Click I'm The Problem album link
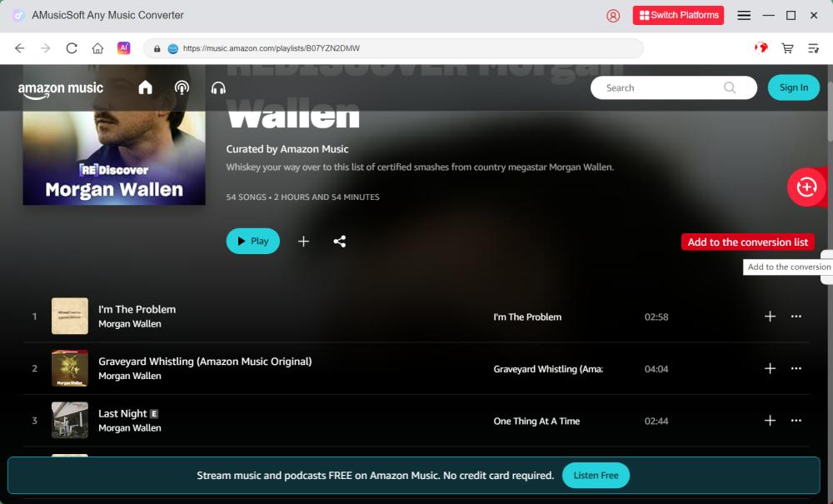The image size is (833, 504). tap(527, 317)
